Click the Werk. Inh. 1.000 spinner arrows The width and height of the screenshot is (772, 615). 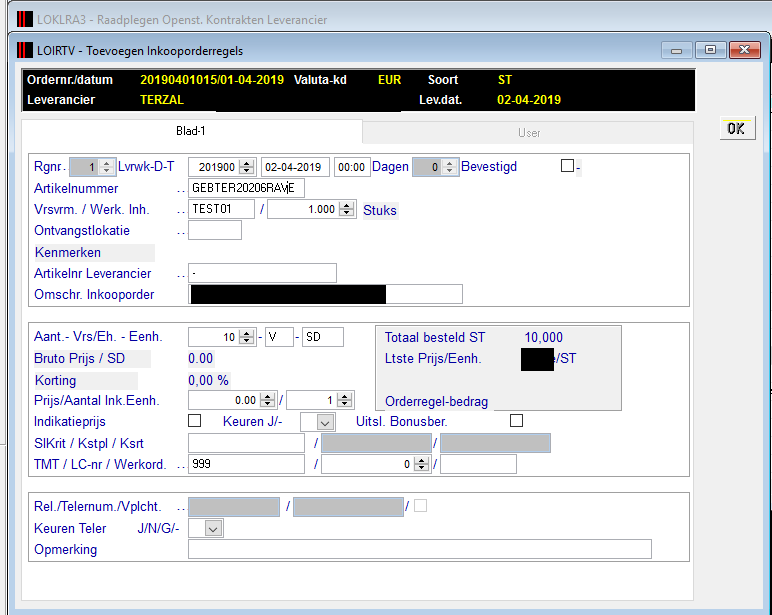coord(347,209)
